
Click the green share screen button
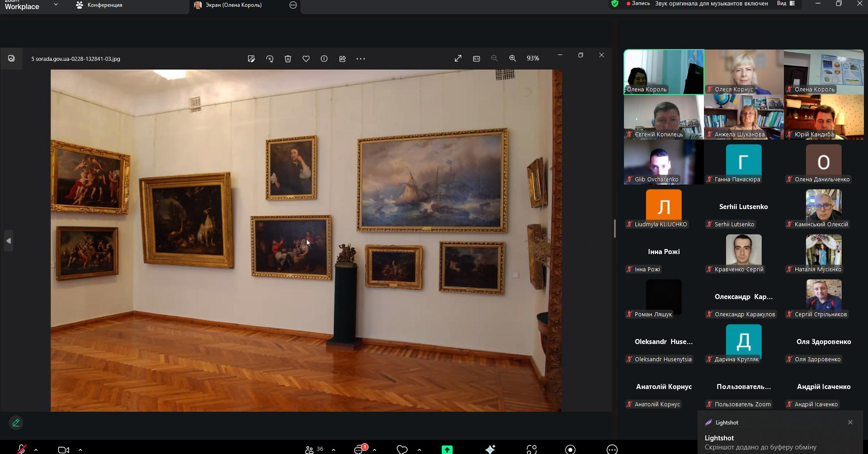point(447,449)
